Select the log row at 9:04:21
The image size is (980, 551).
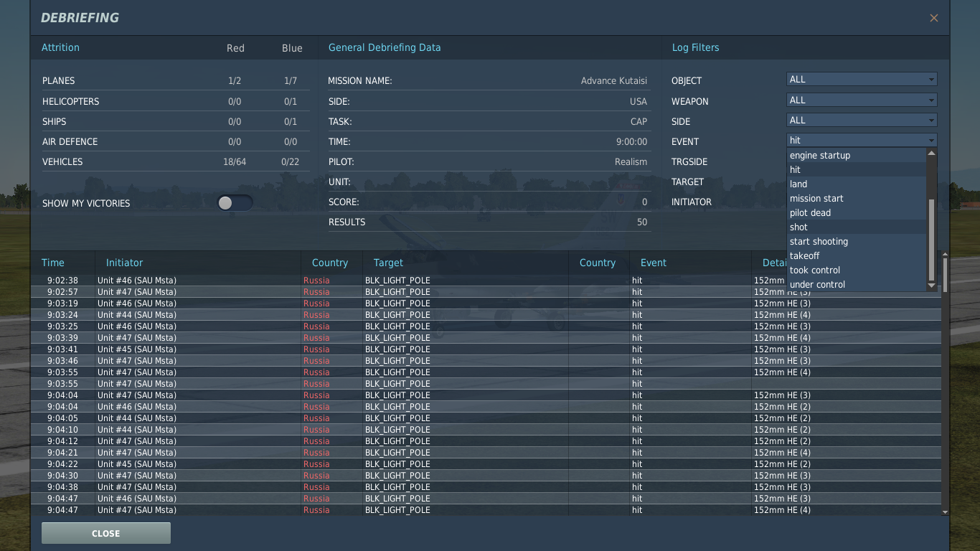[486, 453]
